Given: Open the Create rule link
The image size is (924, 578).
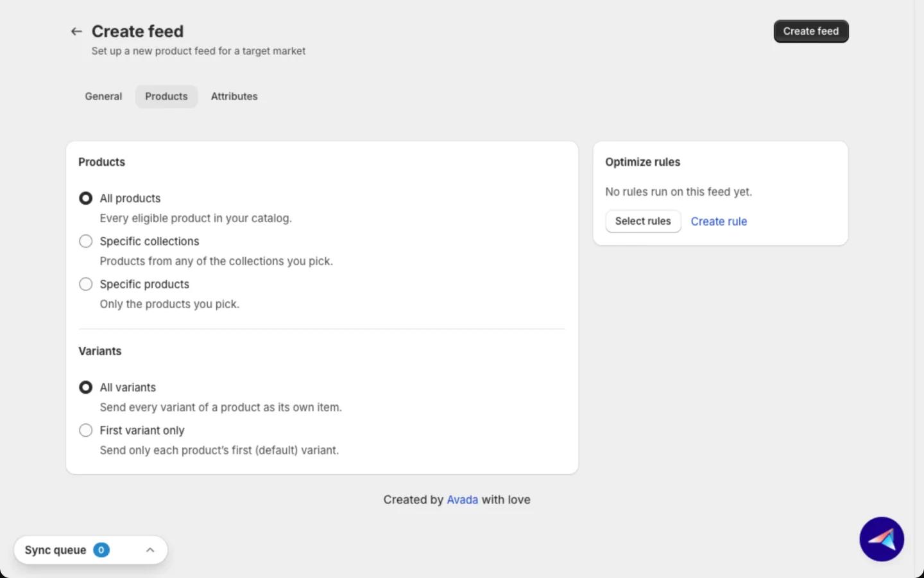Looking at the screenshot, I should (x=719, y=222).
